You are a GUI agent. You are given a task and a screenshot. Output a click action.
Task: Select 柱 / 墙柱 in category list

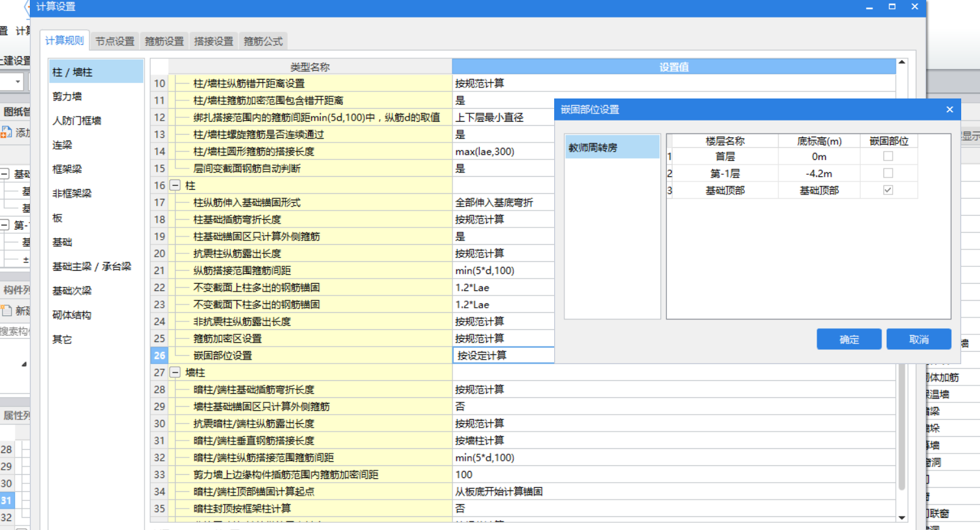96,72
